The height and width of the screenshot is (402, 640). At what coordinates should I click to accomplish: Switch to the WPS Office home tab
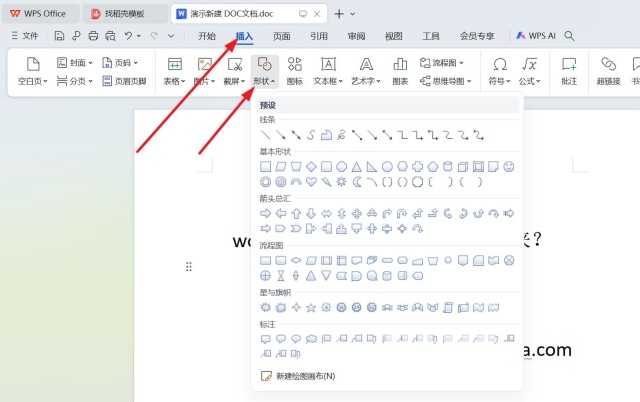(39, 13)
